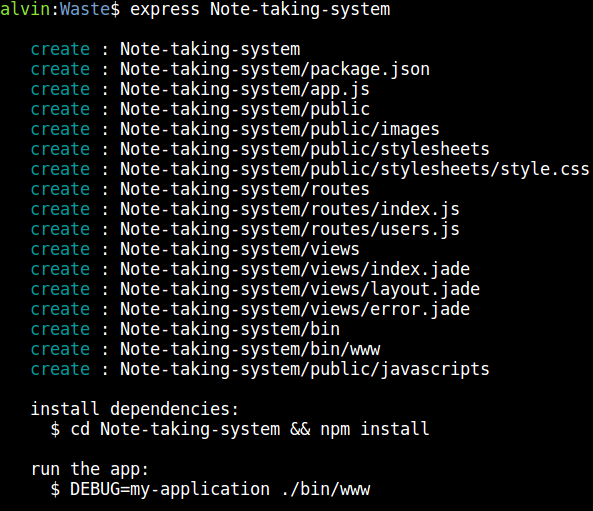Click the Note-taking-system/bin/www path
The height and width of the screenshot is (511, 593).
point(250,349)
